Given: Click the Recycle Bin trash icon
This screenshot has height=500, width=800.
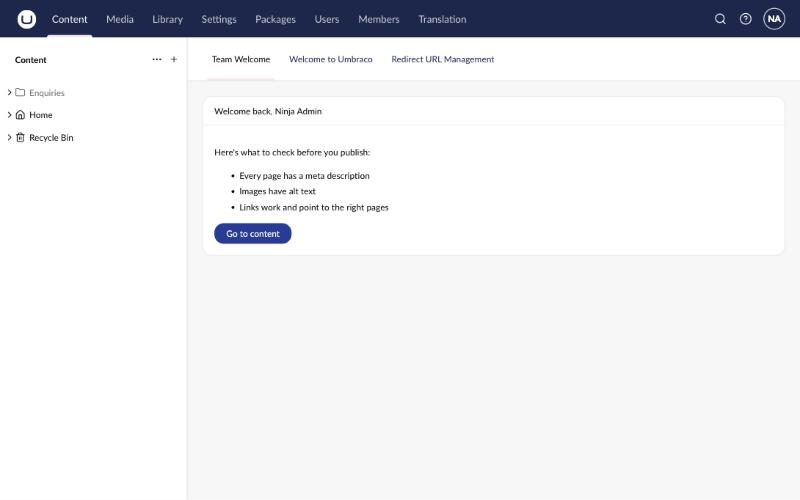Looking at the screenshot, I should (20, 137).
